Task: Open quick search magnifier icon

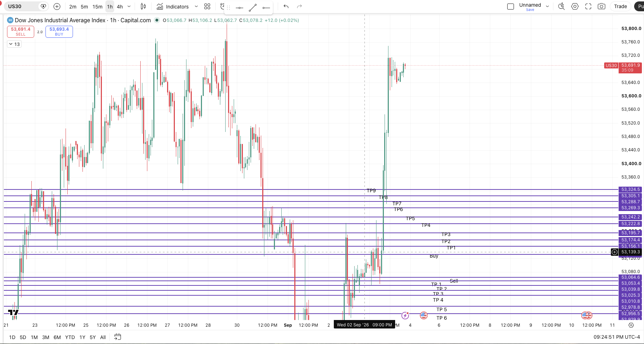Action: point(562,6)
